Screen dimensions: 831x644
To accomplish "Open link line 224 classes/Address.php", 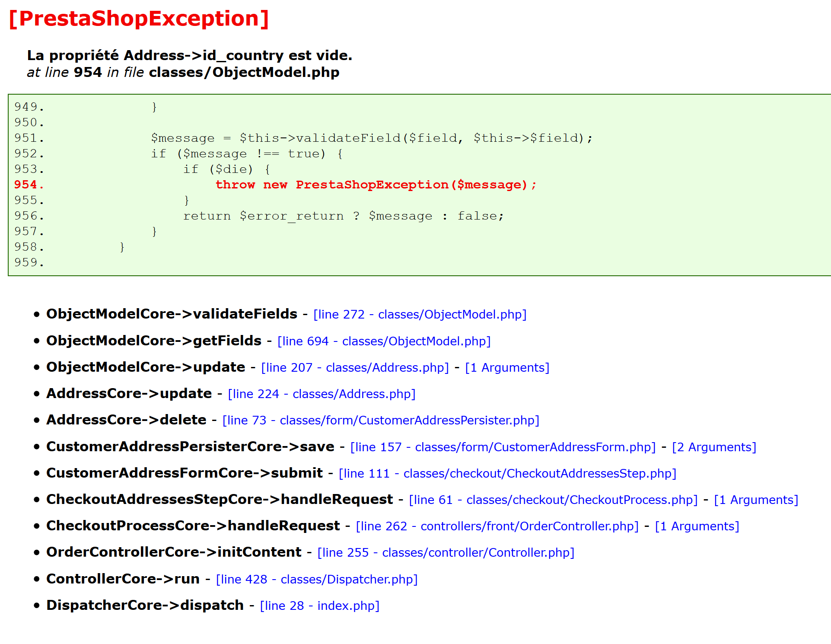I will 322,394.
